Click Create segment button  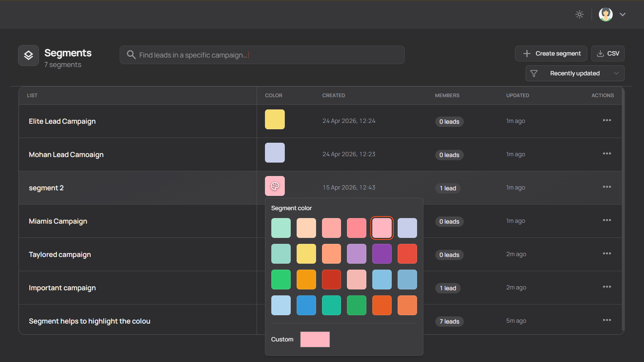pyautogui.click(x=551, y=54)
